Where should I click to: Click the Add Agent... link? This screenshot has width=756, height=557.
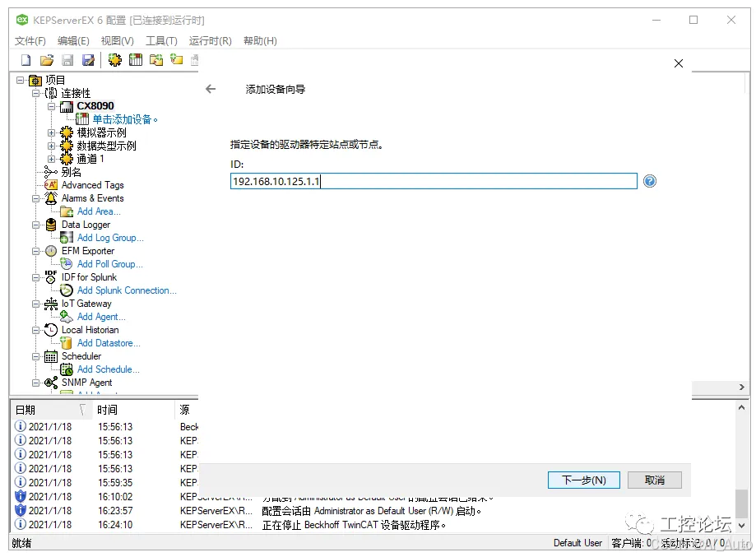coord(101,317)
